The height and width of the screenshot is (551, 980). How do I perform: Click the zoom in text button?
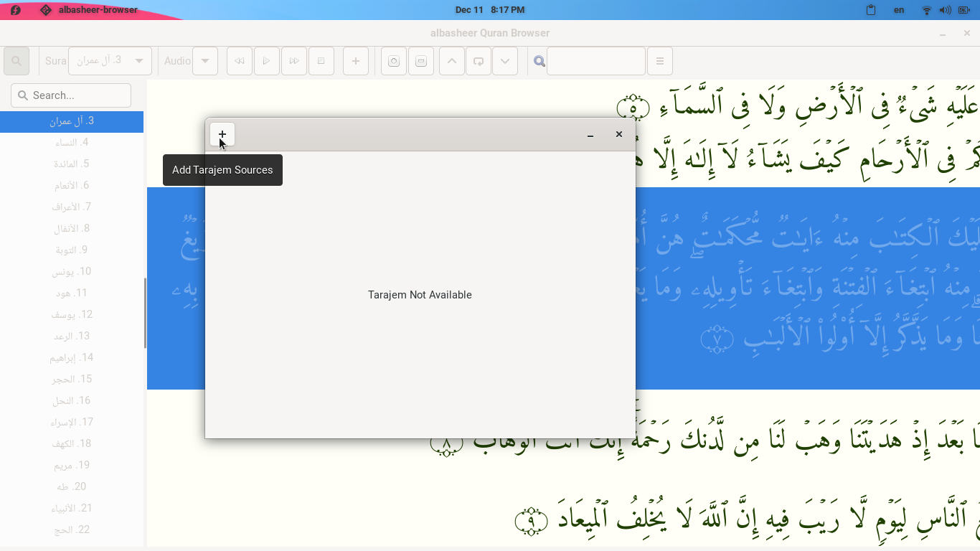(x=394, y=61)
